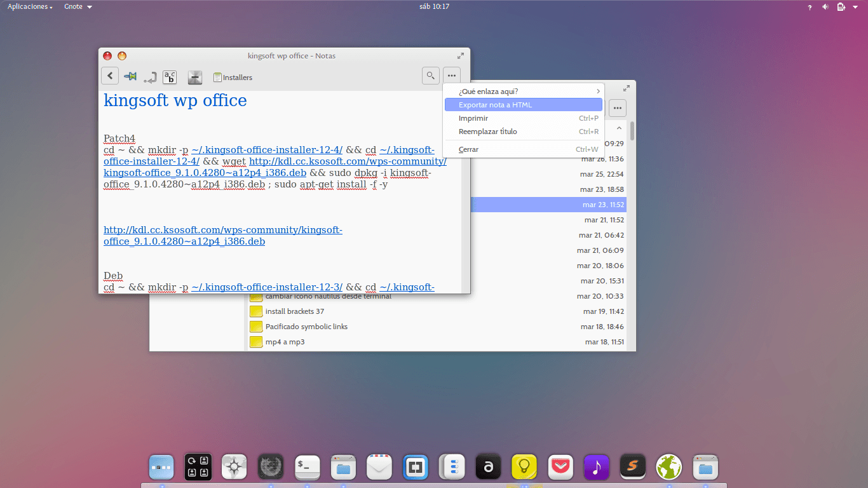868x488 pixels.
Task: Click the note icon beside 'install brackets 37'
Action: pyautogui.click(x=256, y=311)
